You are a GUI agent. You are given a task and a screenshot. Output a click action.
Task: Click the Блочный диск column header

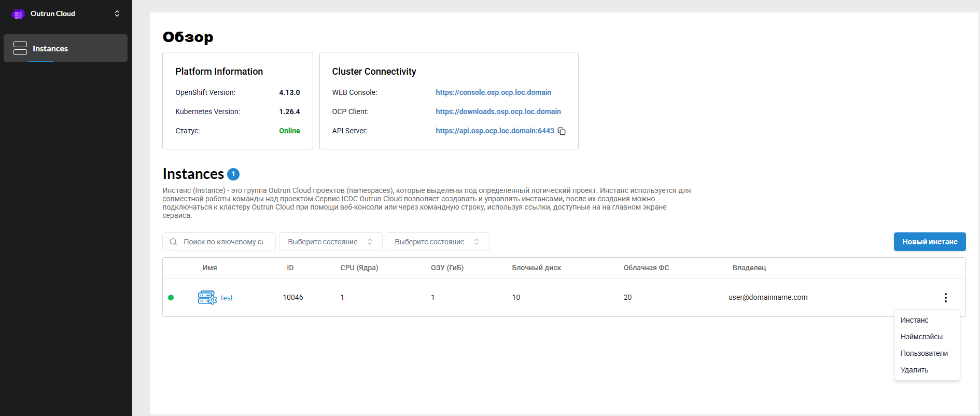click(536, 268)
